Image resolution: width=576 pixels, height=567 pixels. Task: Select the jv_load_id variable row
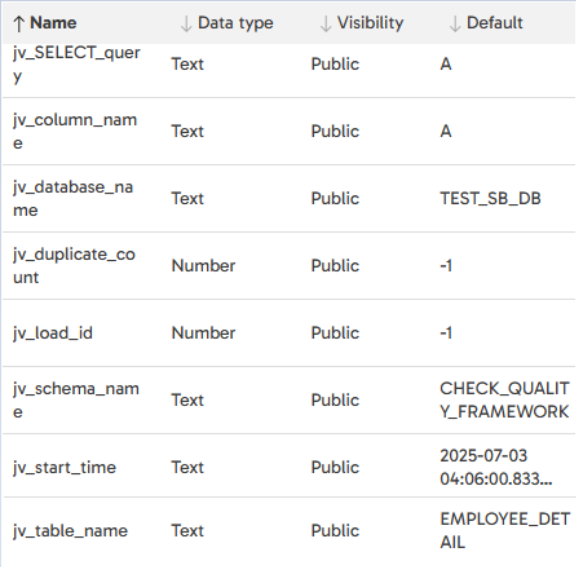(x=289, y=333)
